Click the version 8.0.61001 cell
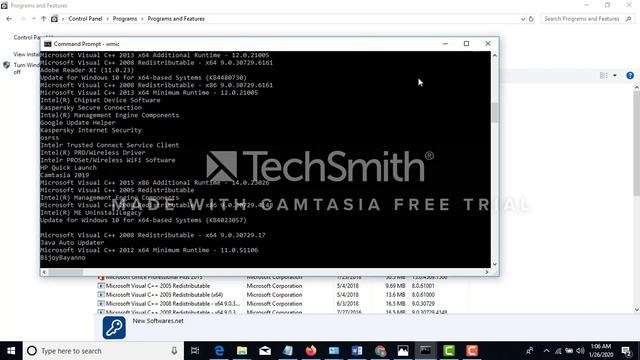This screenshot has width=640, height=360. (x=423, y=286)
